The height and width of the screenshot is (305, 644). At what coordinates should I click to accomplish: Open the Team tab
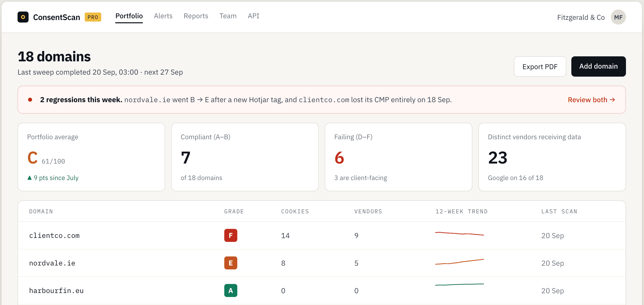point(228,16)
